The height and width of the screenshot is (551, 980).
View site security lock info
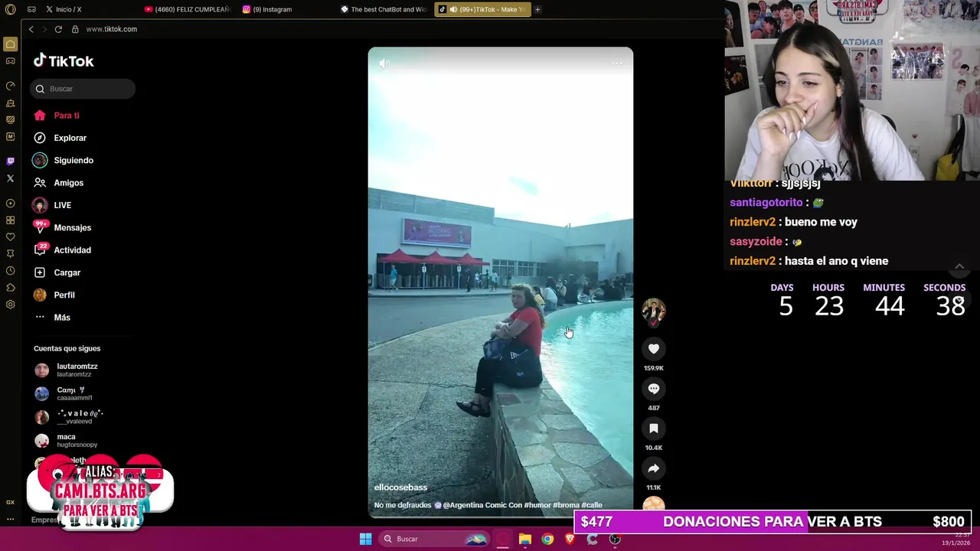coord(75,29)
